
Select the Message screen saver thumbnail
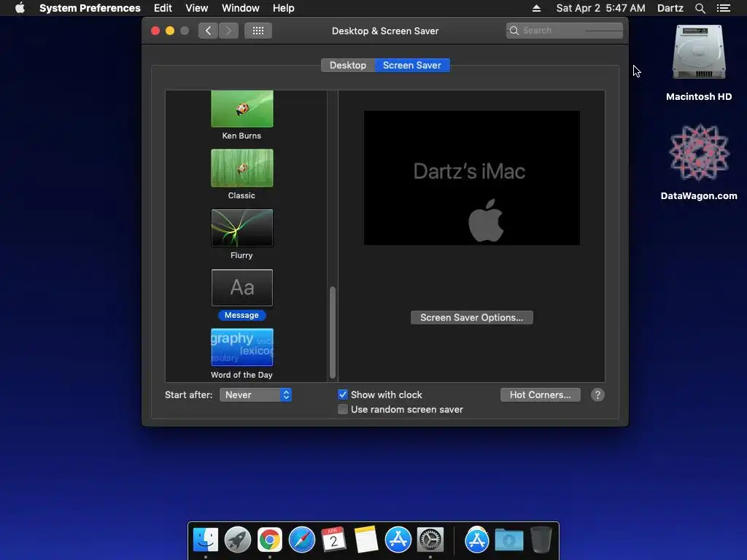[242, 287]
